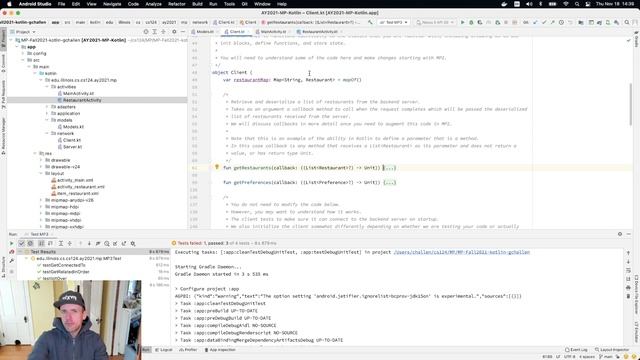The width and height of the screenshot is (640, 360).
Task: Toggle sort tests alphabetically button
Action: (41, 243)
